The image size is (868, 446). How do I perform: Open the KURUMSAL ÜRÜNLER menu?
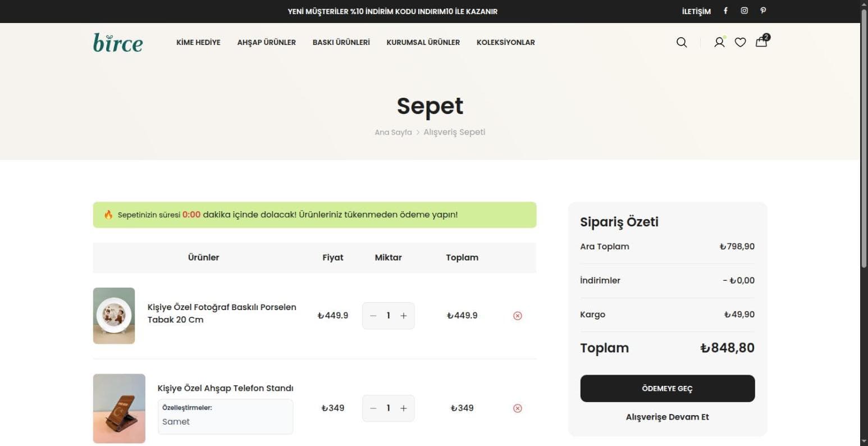[423, 42]
